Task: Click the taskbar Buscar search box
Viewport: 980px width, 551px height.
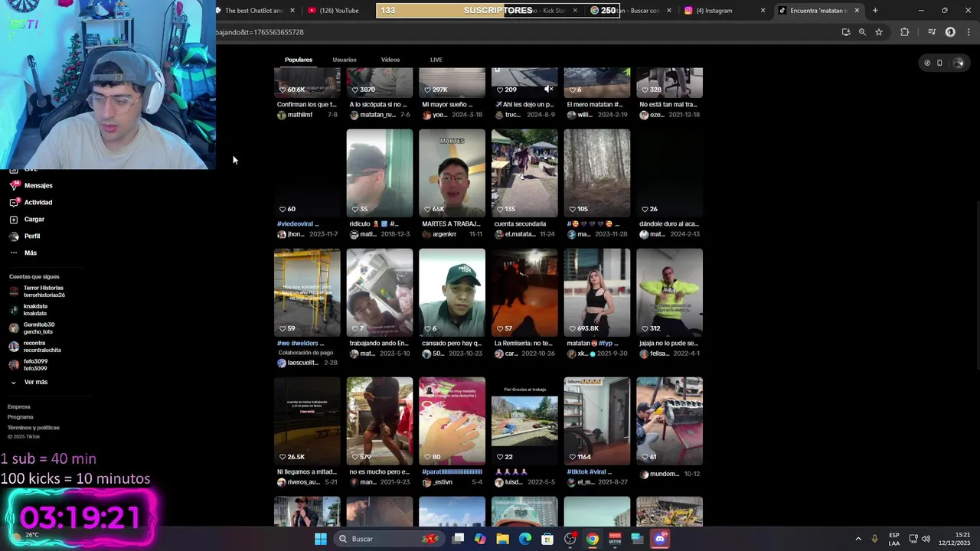Action: 387,539
